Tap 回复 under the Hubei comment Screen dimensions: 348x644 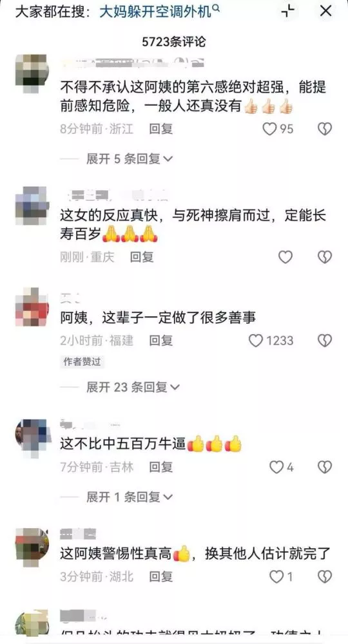point(160,576)
